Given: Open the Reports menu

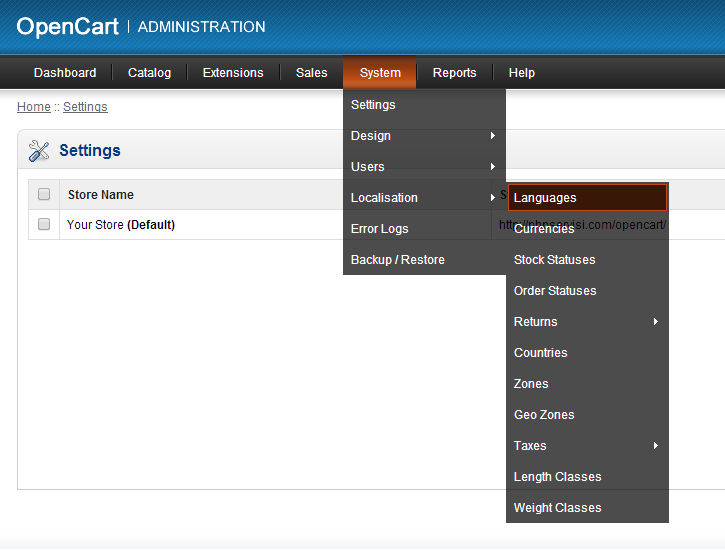Looking at the screenshot, I should click(455, 73).
